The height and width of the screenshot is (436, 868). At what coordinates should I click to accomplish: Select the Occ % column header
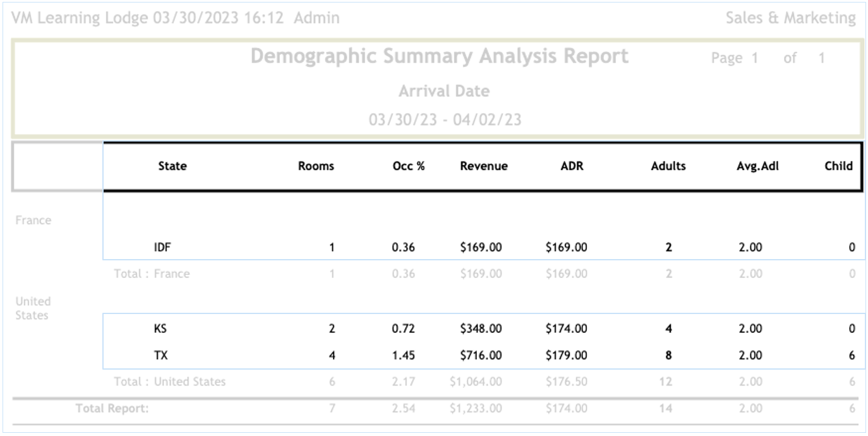408,166
